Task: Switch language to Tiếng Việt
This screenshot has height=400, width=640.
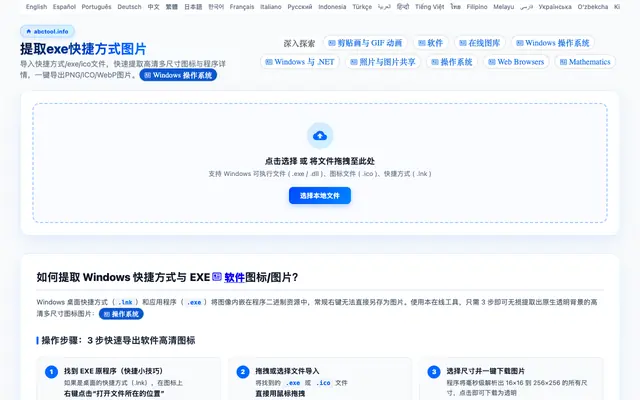Action: click(429, 7)
